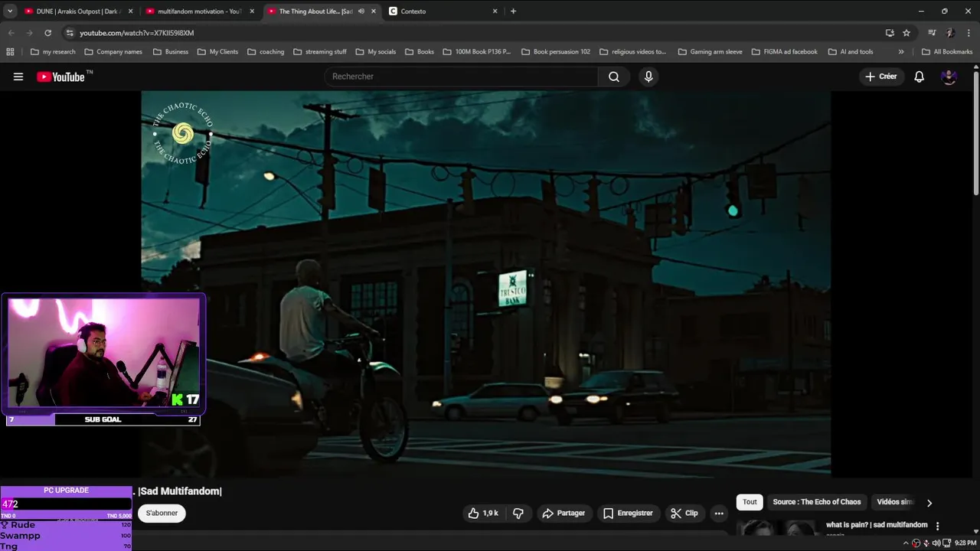Viewport: 980px width, 551px height.
Task: Focus the Rechercher search field
Action: click(462, 77)
